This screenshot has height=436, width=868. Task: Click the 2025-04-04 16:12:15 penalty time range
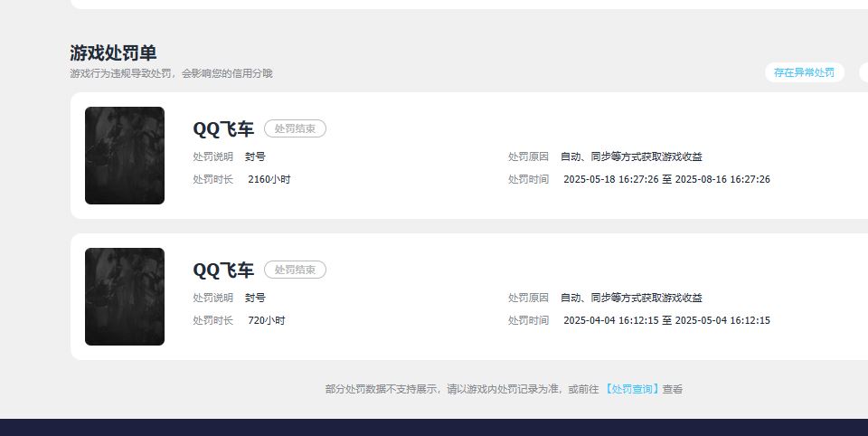pyautogui.click(x=666, y=320)
